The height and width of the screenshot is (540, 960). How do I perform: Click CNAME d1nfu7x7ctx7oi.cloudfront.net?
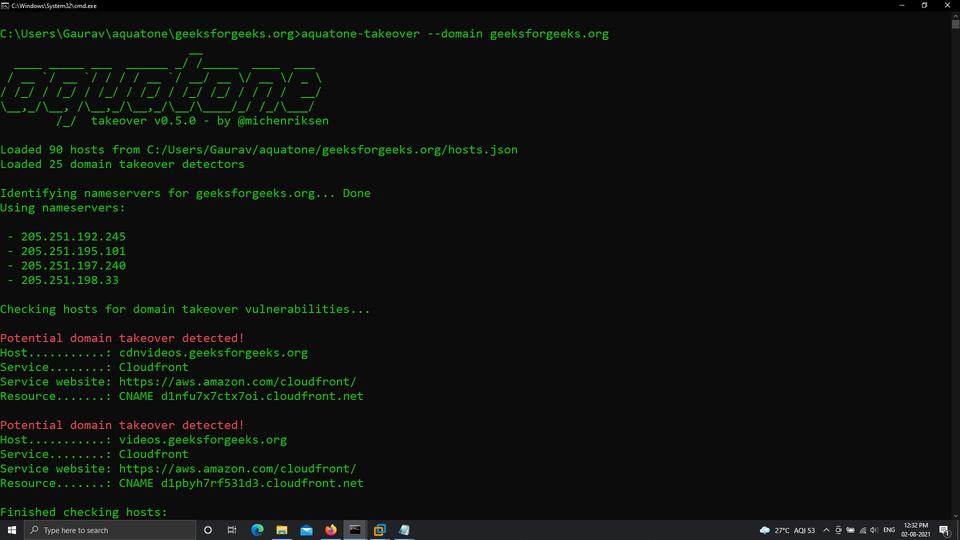click(x=241, y=396)
